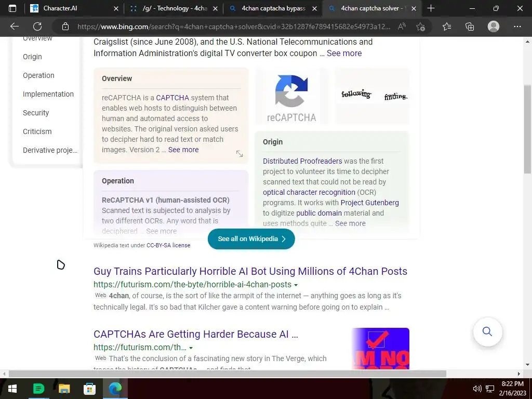View site info via the padlock icon
The image size is (532, 399).
[65, 26]
